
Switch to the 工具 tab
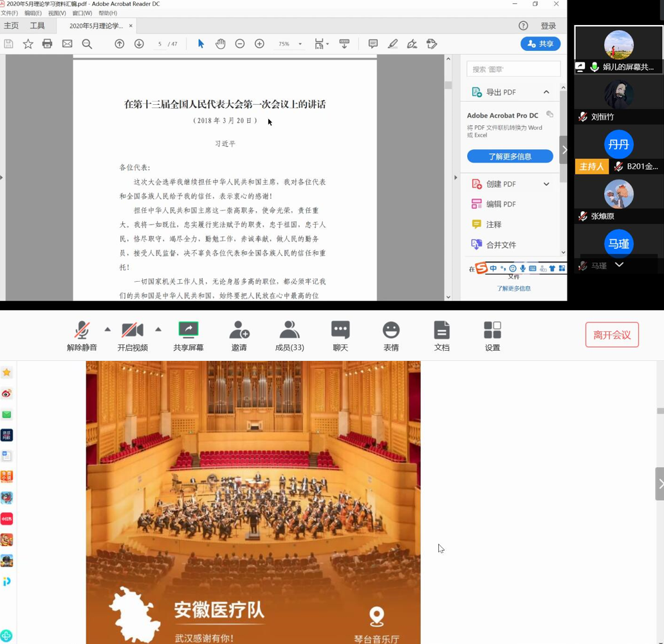[37, 26]
